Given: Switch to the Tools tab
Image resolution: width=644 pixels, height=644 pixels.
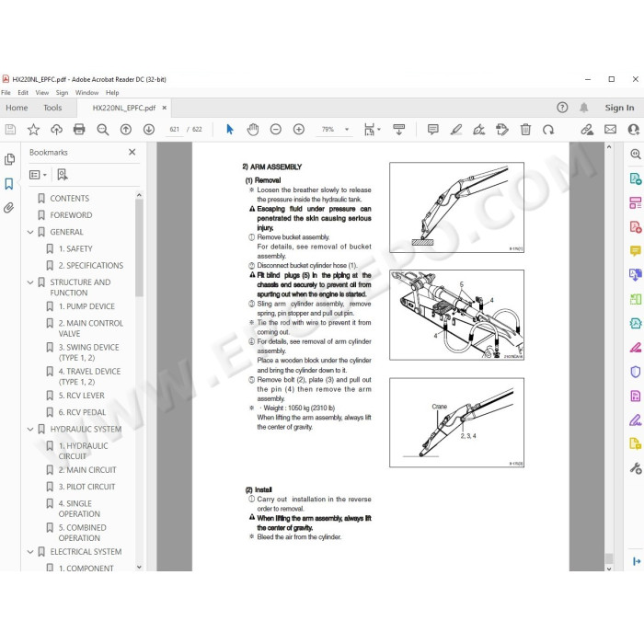Looking at the screenshot, I should (x=52, y=108).
